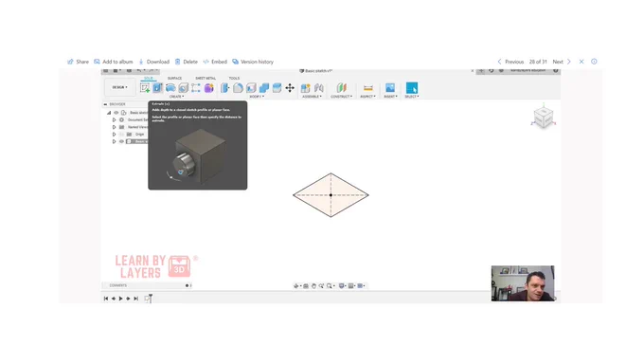Switch to the SOLID tab
This screenshot has height=363, width=644.
click(149, 78)
